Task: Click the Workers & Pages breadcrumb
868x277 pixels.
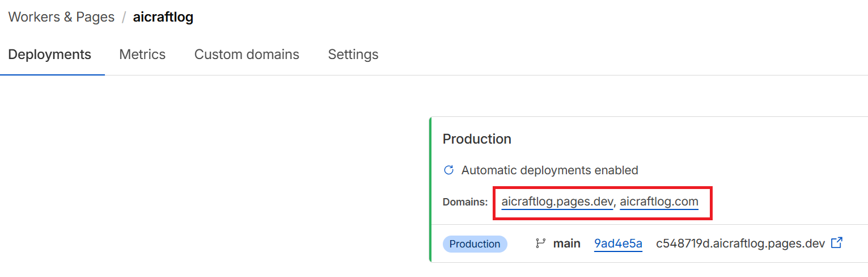Action: [x=61, y=17]
